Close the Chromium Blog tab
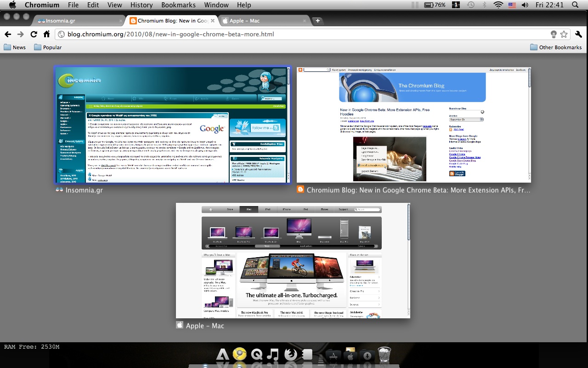Screen dimensions: 588x368 (212, 21)
